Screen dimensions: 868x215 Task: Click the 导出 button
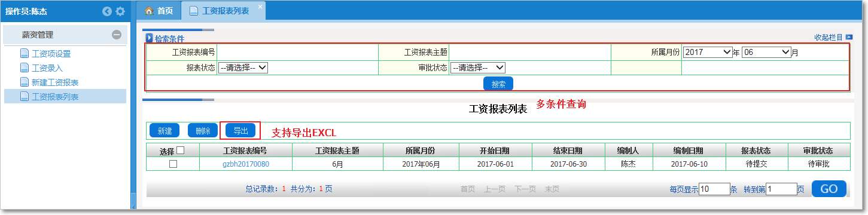[x=240, y=131]
